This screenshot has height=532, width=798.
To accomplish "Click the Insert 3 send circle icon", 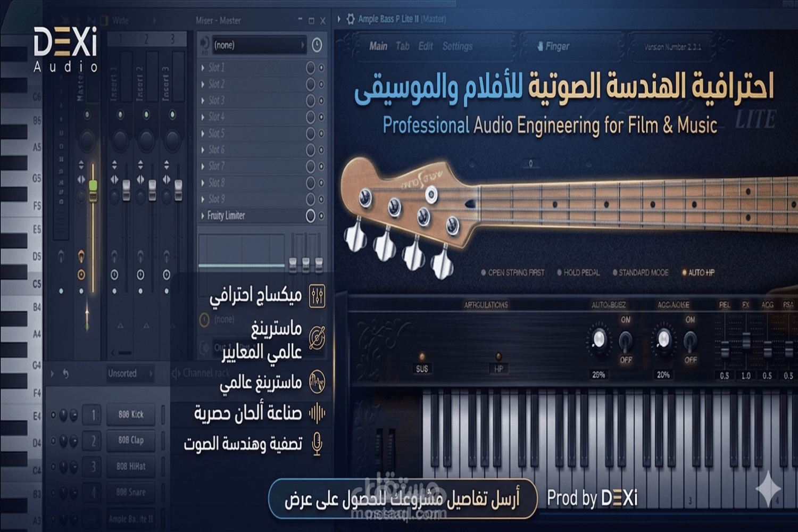I will click(x=167, y=275).
